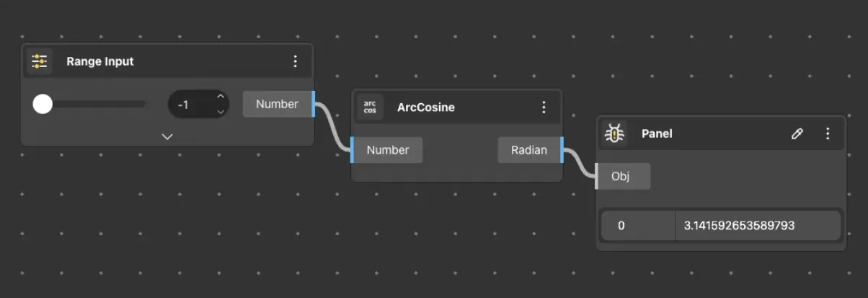Click the Panel node bug icon
This screenshot has width=868, height=298.
[614, 133]
